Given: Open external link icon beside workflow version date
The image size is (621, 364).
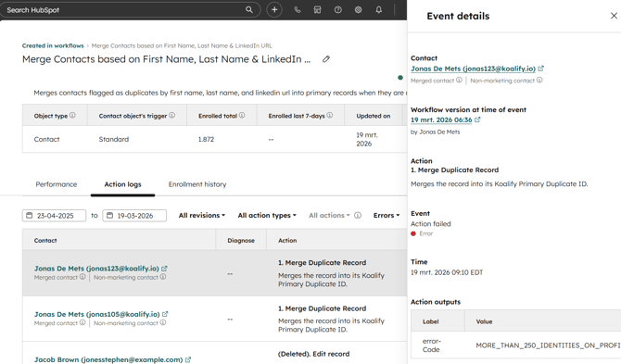Looking at the screenshot, I should tap(477, 119).
